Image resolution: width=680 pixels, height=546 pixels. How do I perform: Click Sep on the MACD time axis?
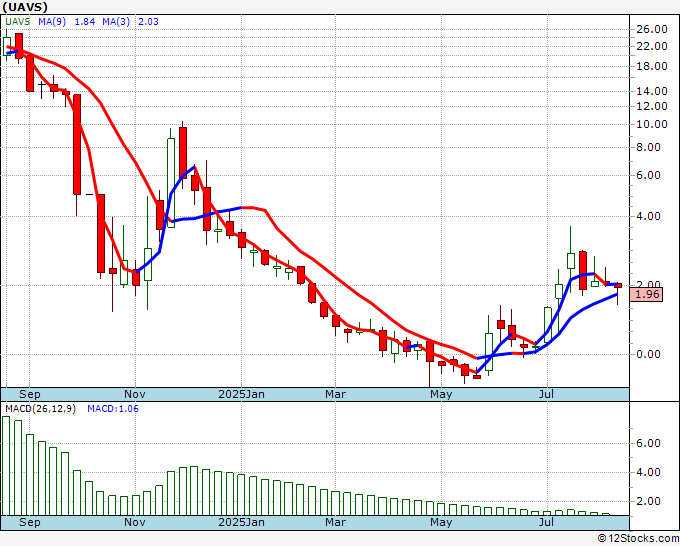point(30,523)
